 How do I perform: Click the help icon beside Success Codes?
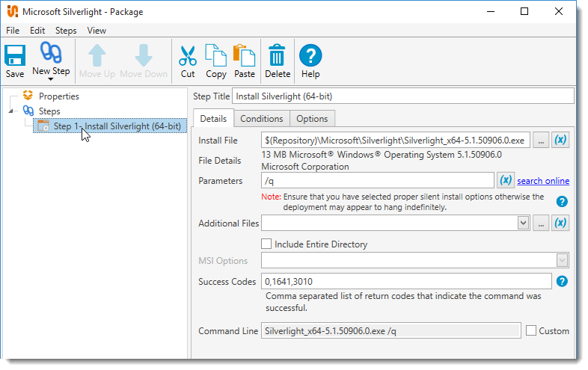[562, 281]
